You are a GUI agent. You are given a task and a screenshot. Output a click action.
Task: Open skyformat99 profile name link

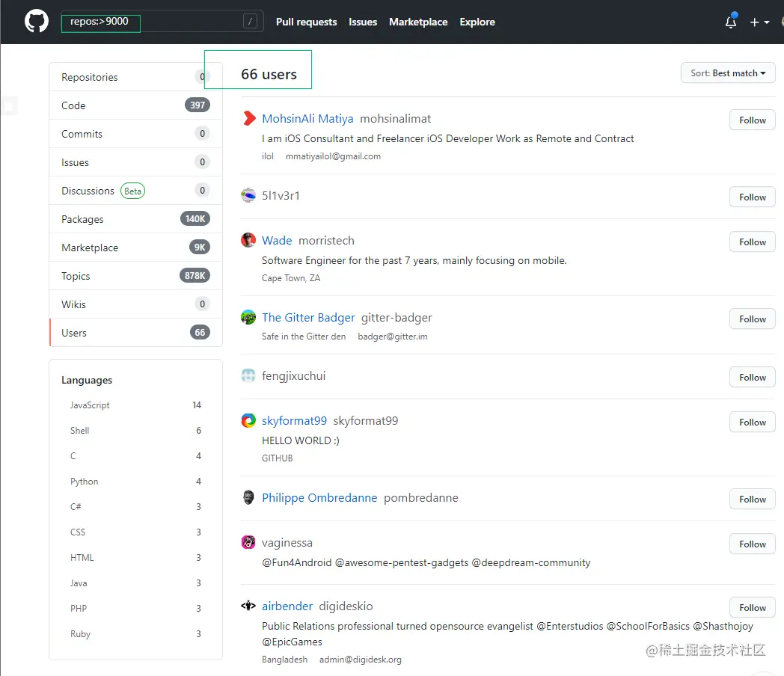294,421
